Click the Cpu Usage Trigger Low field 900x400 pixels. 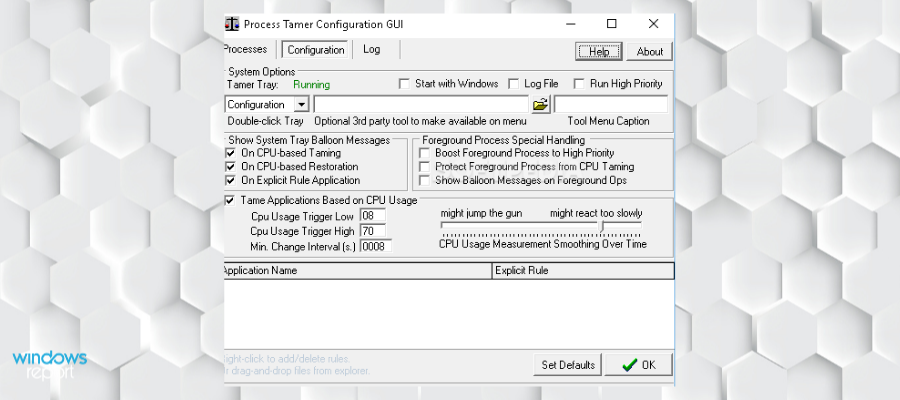373,216
